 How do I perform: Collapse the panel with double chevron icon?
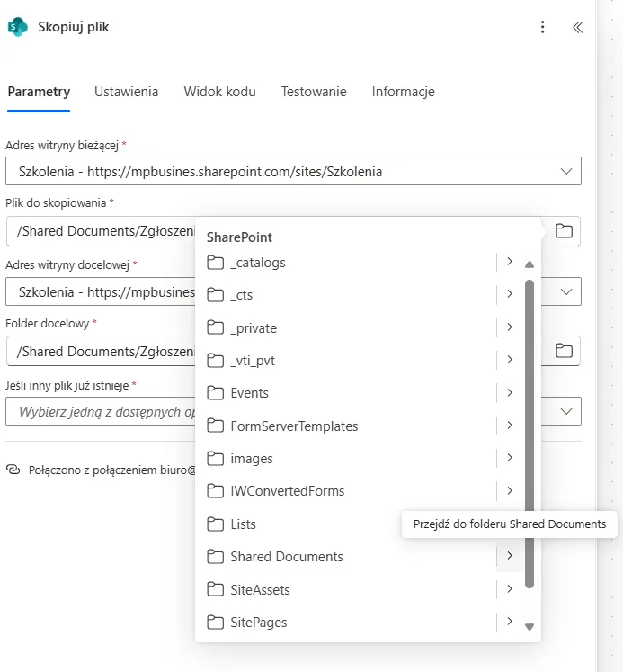point(578,27)
